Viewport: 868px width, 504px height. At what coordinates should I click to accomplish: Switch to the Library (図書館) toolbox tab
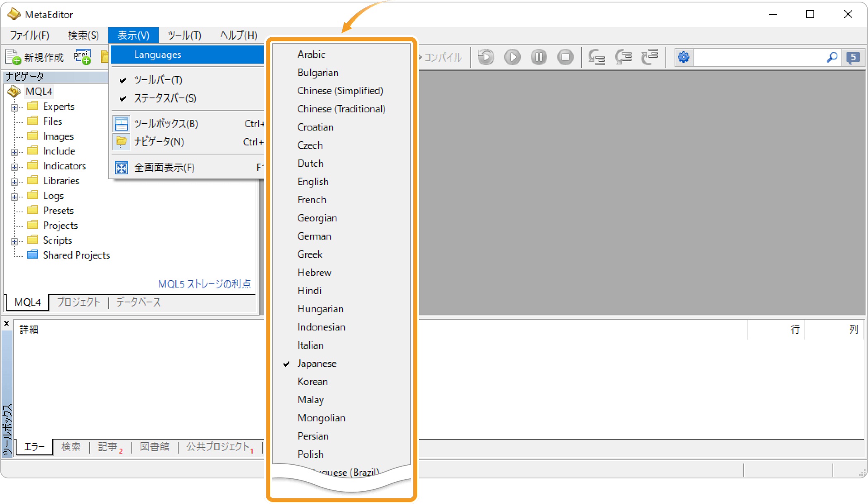pyautogui.click(x=154, y=447)
